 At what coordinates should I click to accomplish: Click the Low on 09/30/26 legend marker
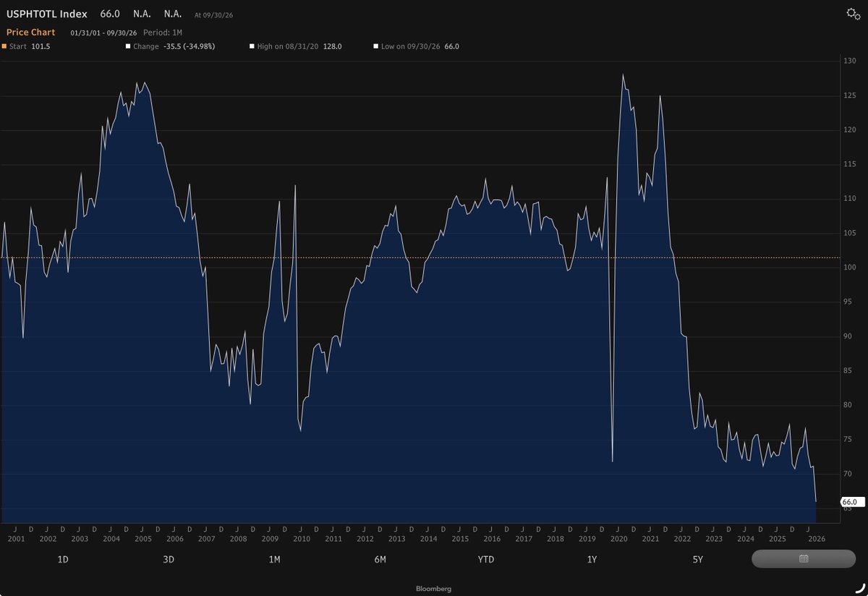pos(375,46)
